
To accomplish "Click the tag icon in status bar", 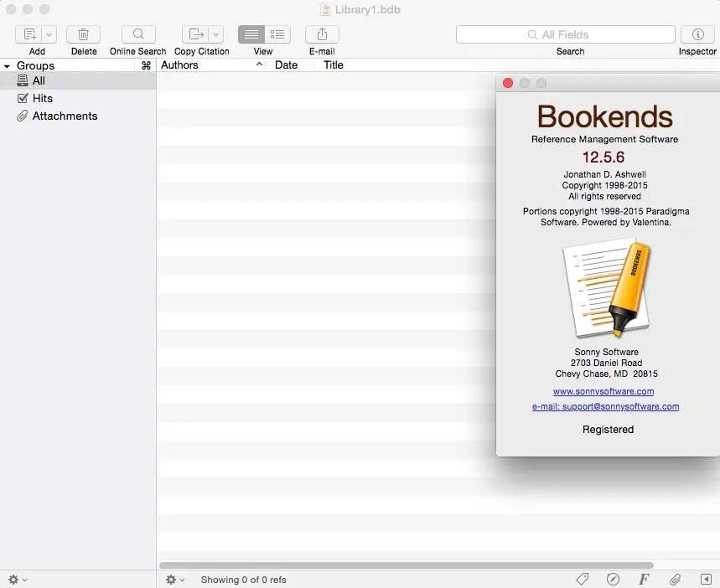I will point(583,580).
